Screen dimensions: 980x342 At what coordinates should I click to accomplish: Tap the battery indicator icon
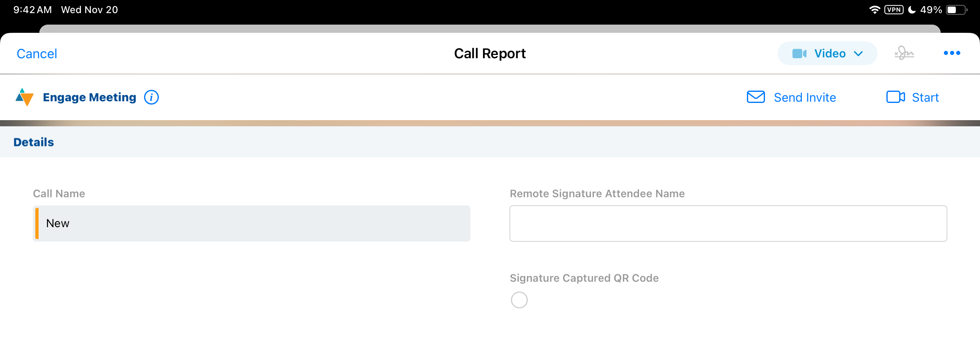pos(957,10)
